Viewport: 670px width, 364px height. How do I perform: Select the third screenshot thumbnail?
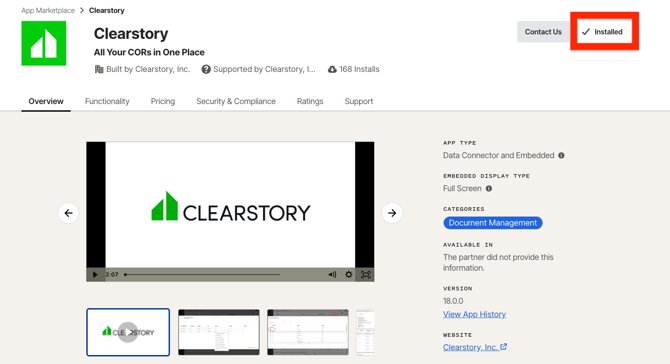(x=308, y=332)
